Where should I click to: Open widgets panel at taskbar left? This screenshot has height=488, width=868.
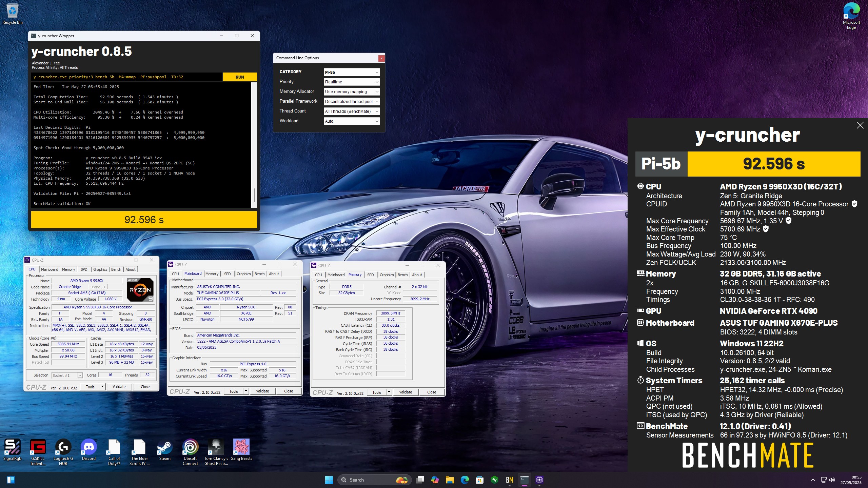[11, 480]
